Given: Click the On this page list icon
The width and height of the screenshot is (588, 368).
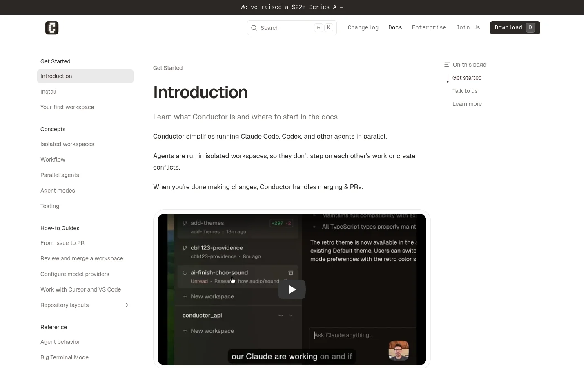Looking at the screenshot, I should click(x=447, y=65).
